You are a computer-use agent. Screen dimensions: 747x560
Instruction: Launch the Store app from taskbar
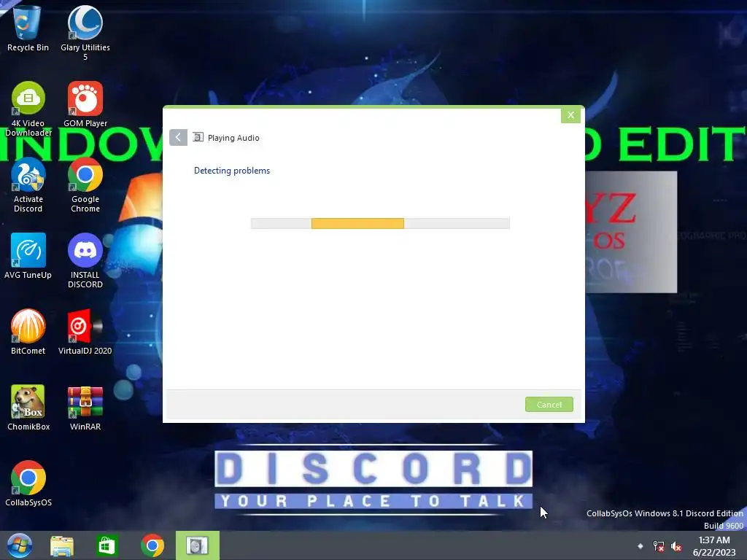pyautogui.click(x=107, y=545)
